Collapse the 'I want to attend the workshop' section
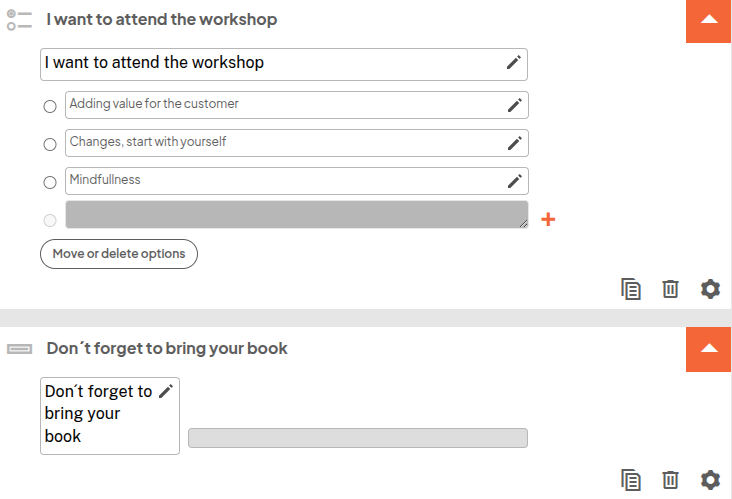This screenshot has height=499, width=732. point(709,20)
